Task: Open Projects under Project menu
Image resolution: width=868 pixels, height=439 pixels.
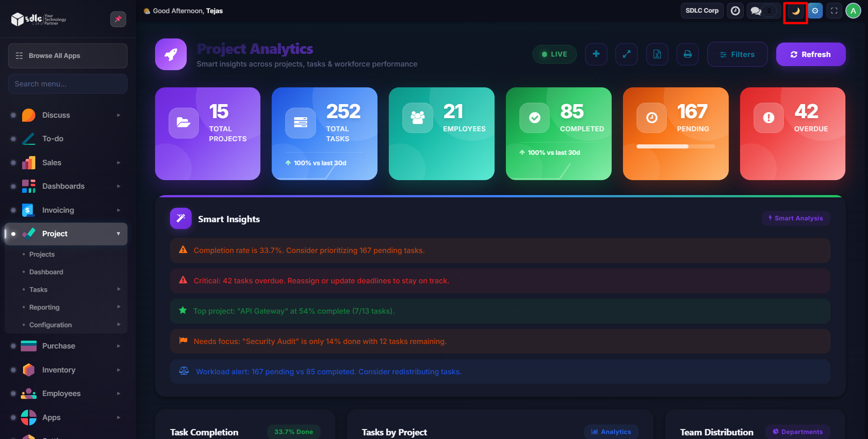Action: [42, 254]
